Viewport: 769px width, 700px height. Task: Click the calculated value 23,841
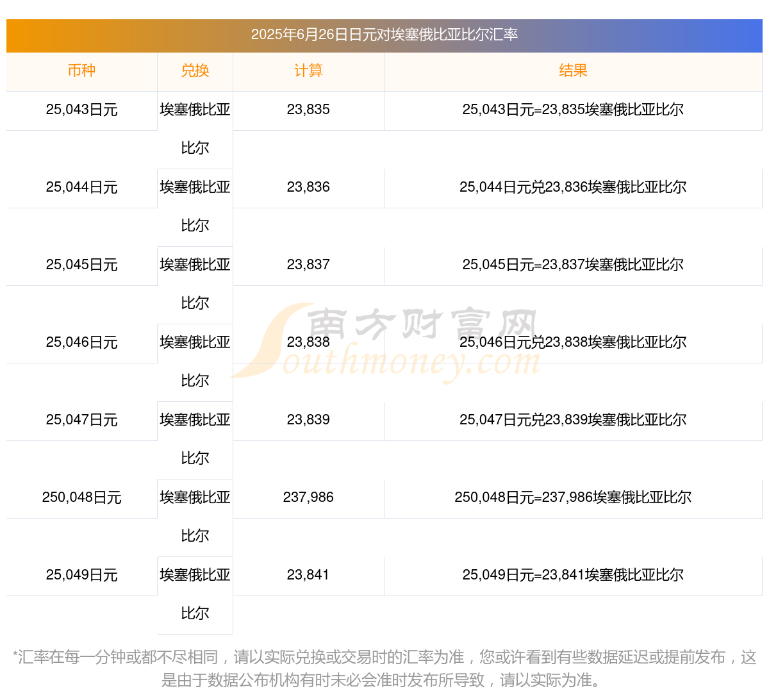pyautogui.click(x=308, y=575)
